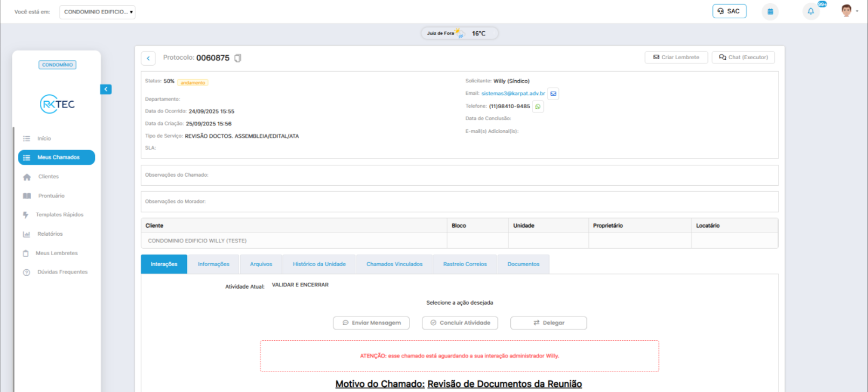
Task: Copy the protocol number with clipboard icon
Action: (238, 58)
